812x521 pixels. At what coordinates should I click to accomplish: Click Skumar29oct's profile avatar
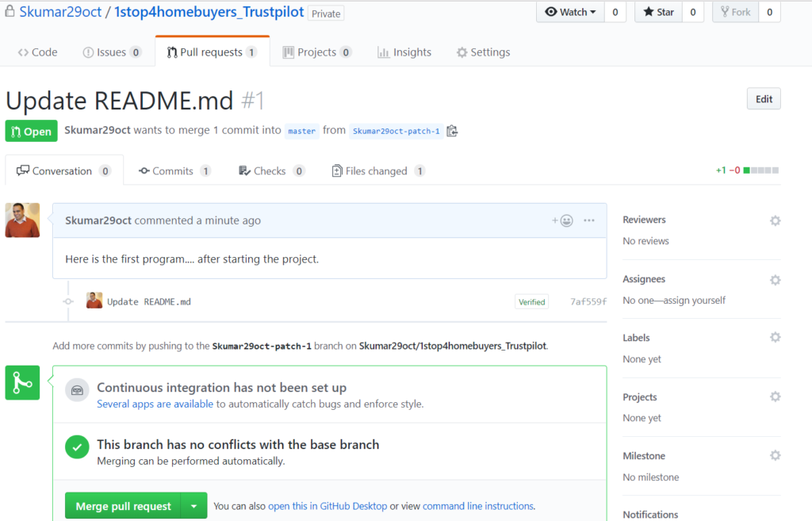(21, 220)
